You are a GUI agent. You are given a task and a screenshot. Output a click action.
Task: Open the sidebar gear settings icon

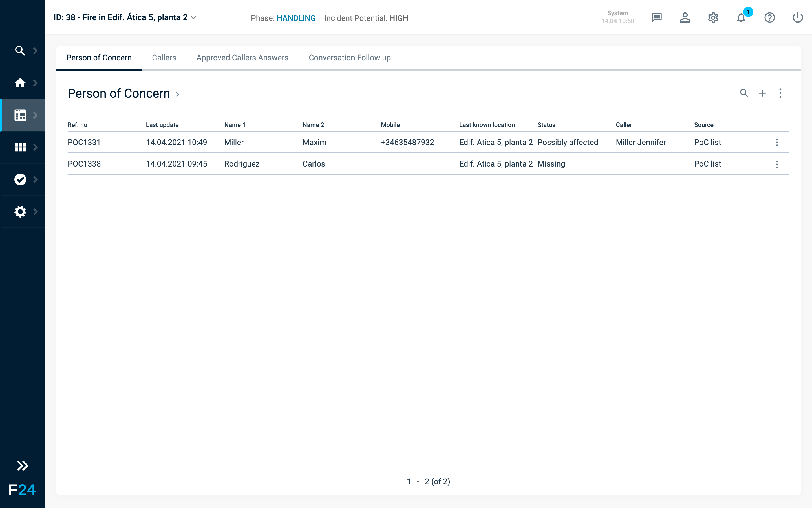(x=20, y=212)
